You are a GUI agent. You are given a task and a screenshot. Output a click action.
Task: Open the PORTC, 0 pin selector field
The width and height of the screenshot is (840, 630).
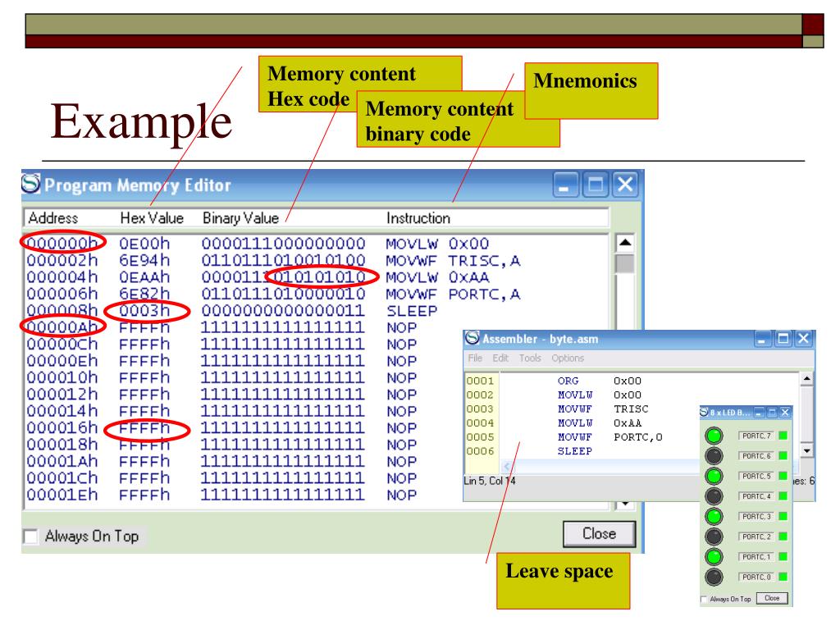click(756, 577)
